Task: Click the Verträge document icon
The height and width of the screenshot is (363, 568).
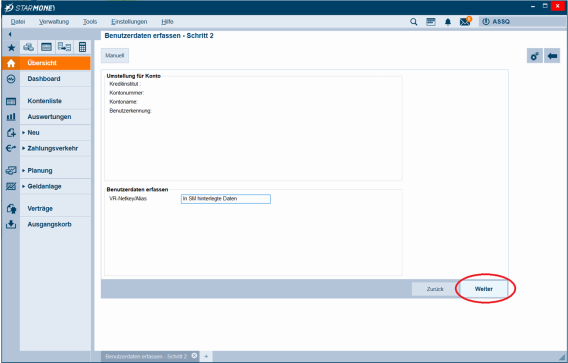Action: [x=11, y=209]
